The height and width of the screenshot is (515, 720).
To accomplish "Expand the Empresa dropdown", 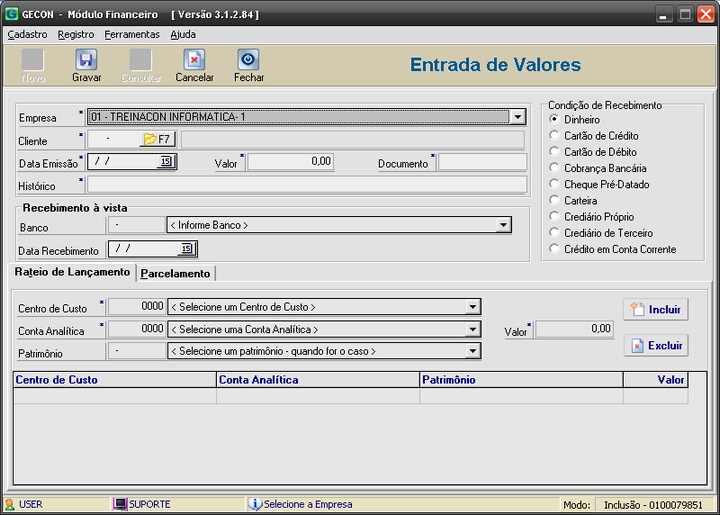I will pos(518,117).
